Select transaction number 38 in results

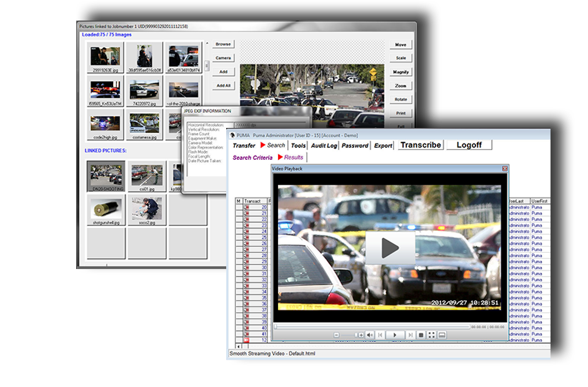[264, 316]
